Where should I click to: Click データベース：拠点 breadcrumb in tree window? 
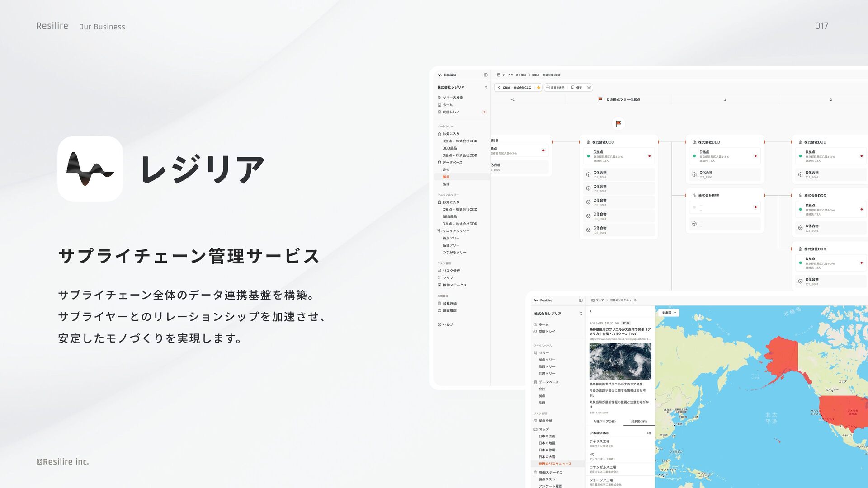point(512,75)
